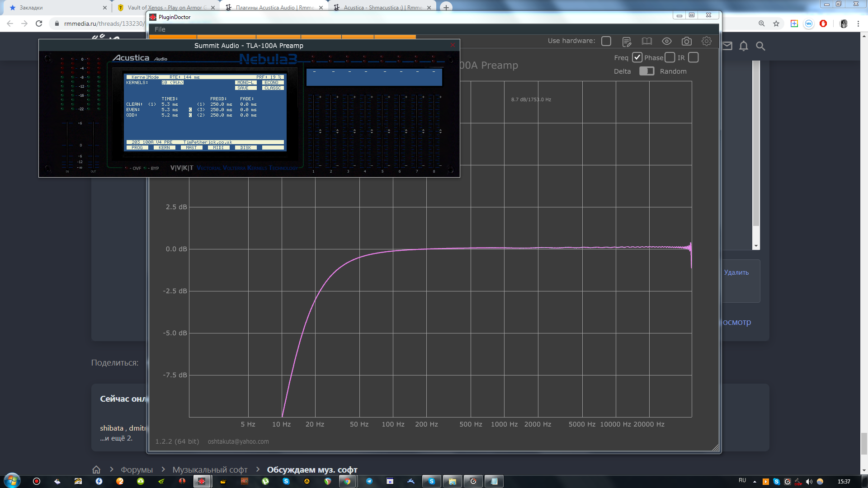Screen dimensions: 868x488
Task: Adjust Nebula fader number 4
Action: pyautogui.click(x=365, y=131)
